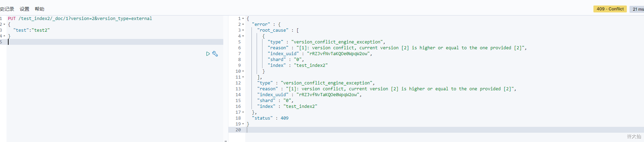The image size is (644, 142).
Task: Collapse the "root_cause" array fold arrow
Action: [243, 30]
